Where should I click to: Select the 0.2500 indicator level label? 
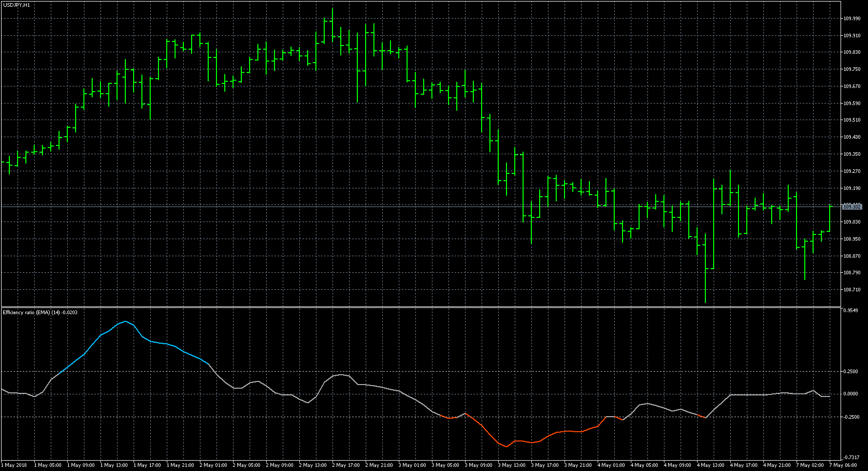(851, 372)
